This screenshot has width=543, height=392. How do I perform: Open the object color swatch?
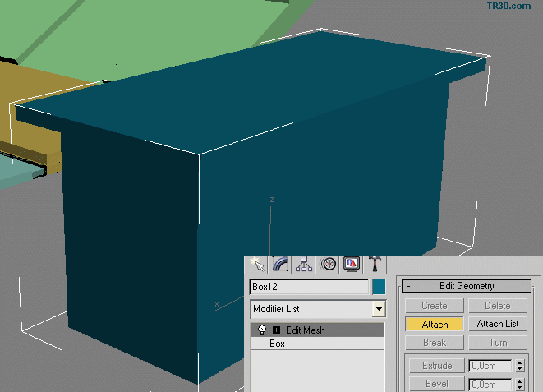379,287
